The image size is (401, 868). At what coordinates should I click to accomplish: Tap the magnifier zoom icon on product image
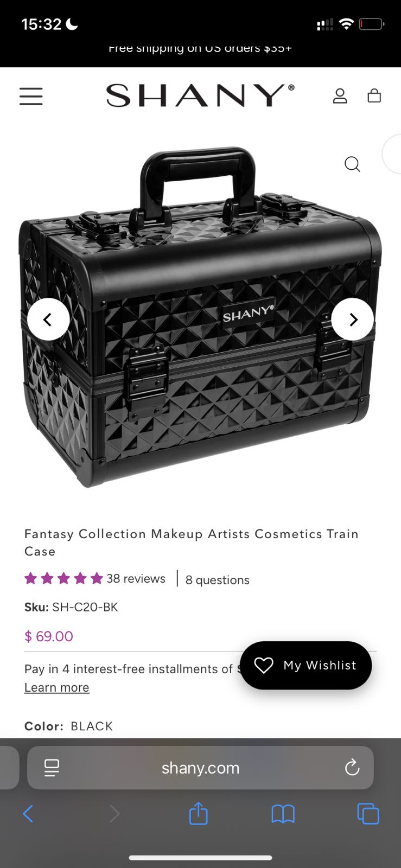click(352, 164)
